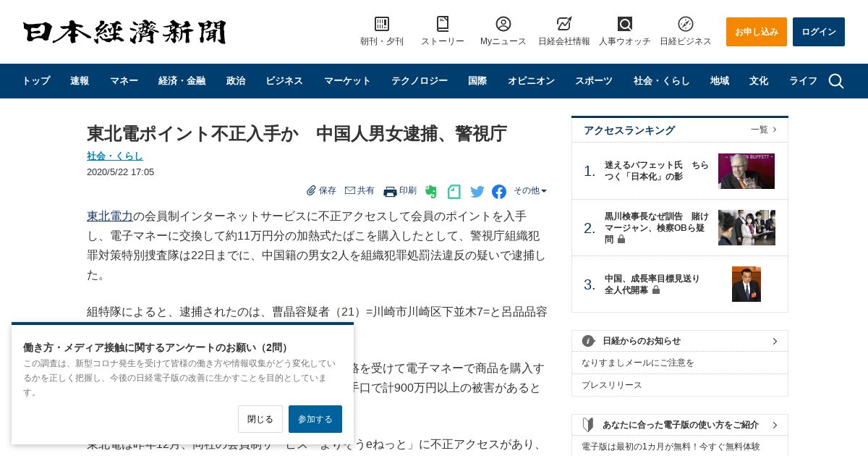Click the search magnifier in navigation bar
This screenshot has height=456, width=868.
click(x=836, y=81)
